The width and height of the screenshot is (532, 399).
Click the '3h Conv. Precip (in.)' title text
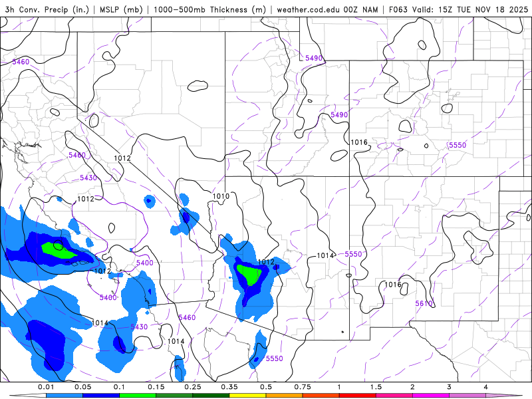pyautogui.click(x=47, y=9)
